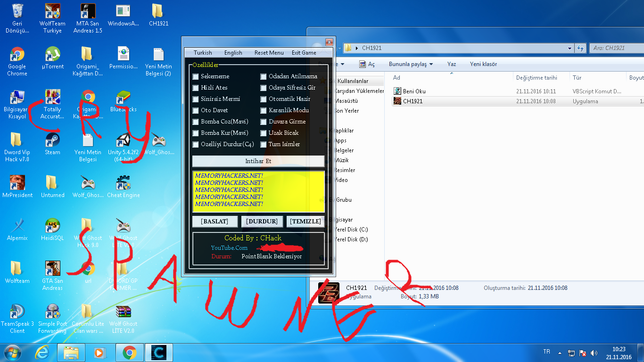Show hidden system tray icons
This screenshot has height=362, width=644.
[x=560, y=353]
